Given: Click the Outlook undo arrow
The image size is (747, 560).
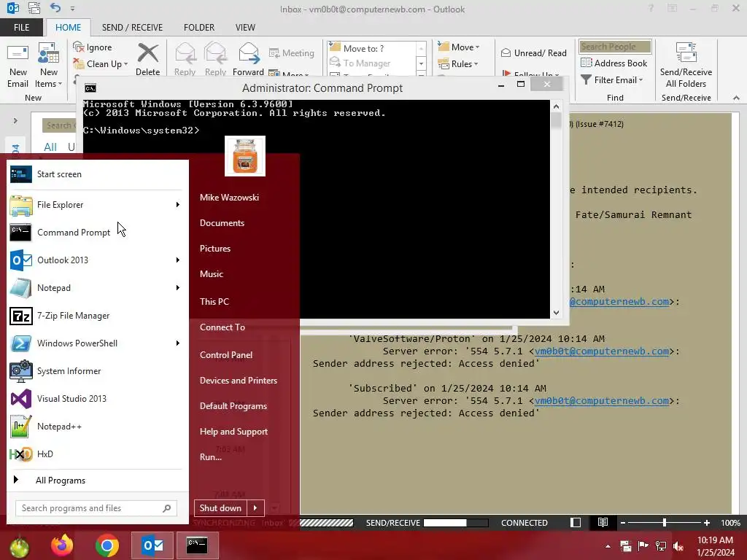Looking at the screenshot, I should click(55, 7).
